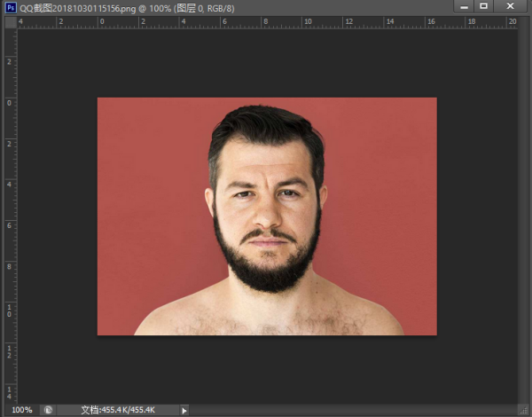Click the status bar icon beside zoom percentage
The image size is (532, 417).
click(48, 410)
